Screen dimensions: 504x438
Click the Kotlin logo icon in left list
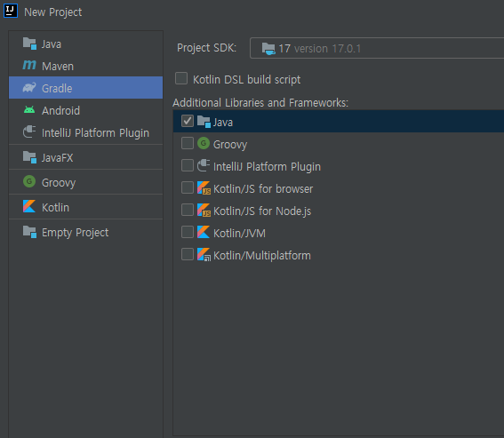(29, 206)
